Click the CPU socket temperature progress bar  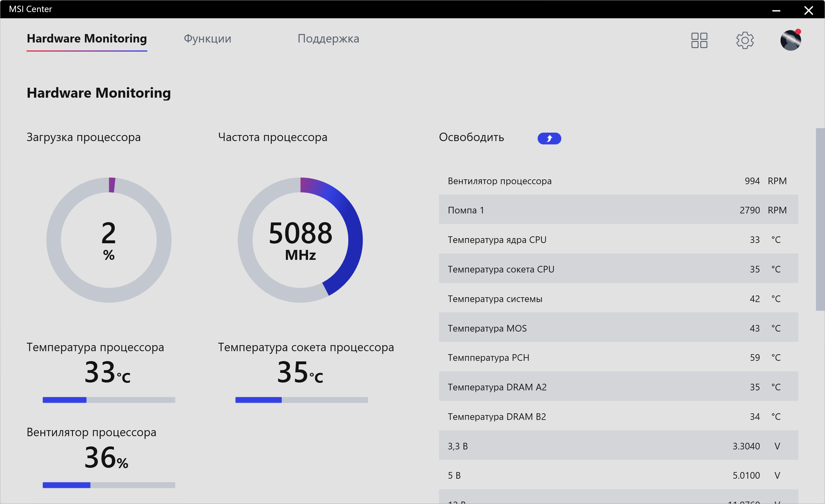(x=301, y=400)
